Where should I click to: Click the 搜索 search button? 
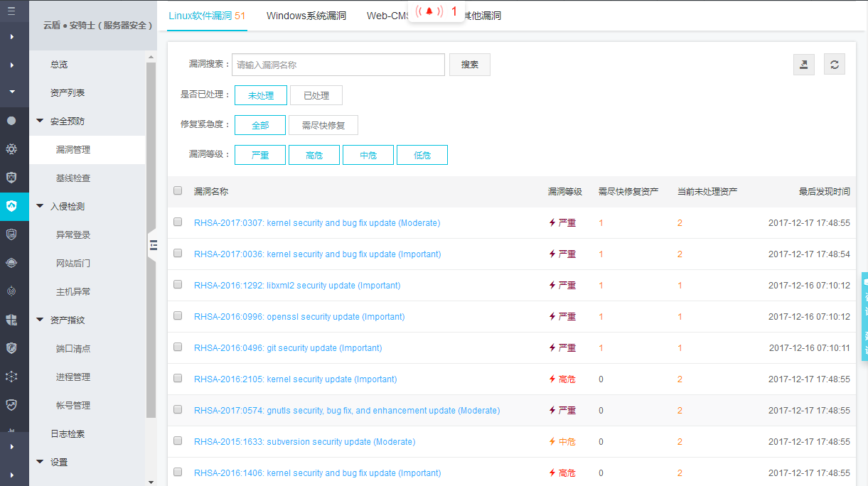click(x=469, y=64)
